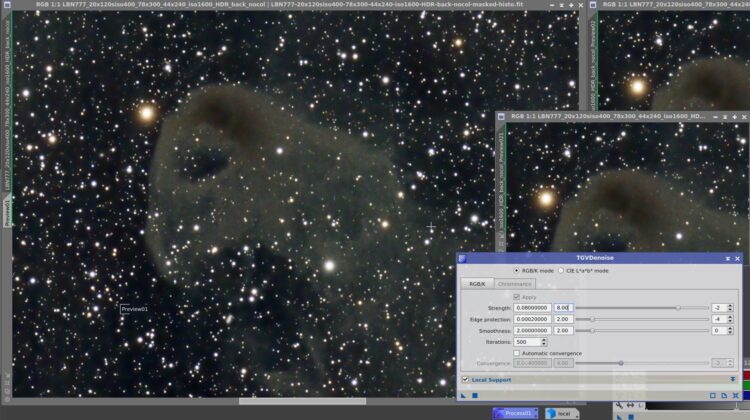Click the blue Reset icon in TGVDenoise
This screenshot has height=420, width=750.
point(736,396)
